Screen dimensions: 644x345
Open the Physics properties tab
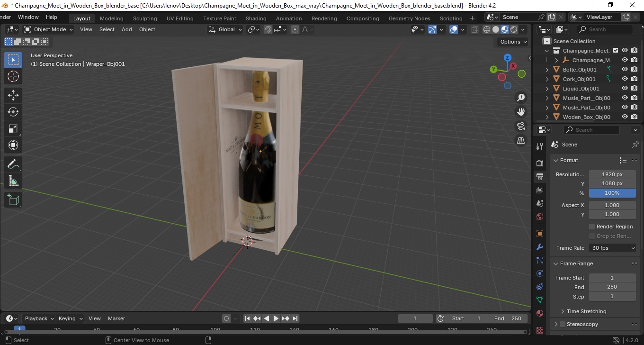[x=540, y=273]
